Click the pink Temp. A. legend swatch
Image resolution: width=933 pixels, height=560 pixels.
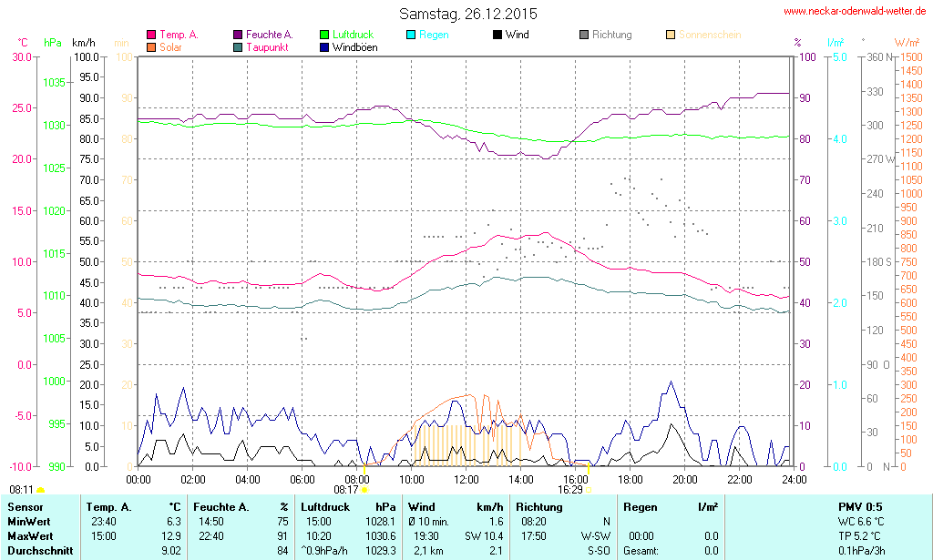point(151,35)
